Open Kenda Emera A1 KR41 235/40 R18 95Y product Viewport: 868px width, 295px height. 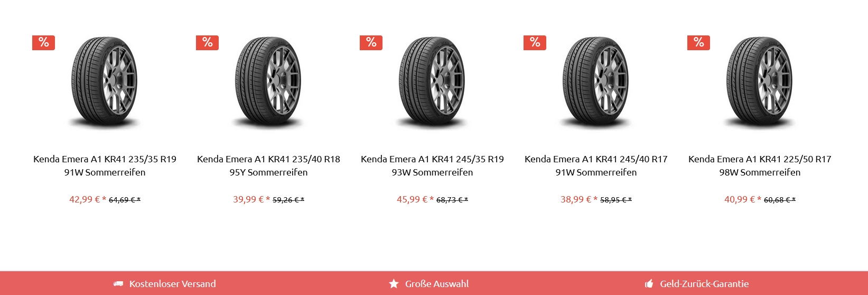pos(268,165)
